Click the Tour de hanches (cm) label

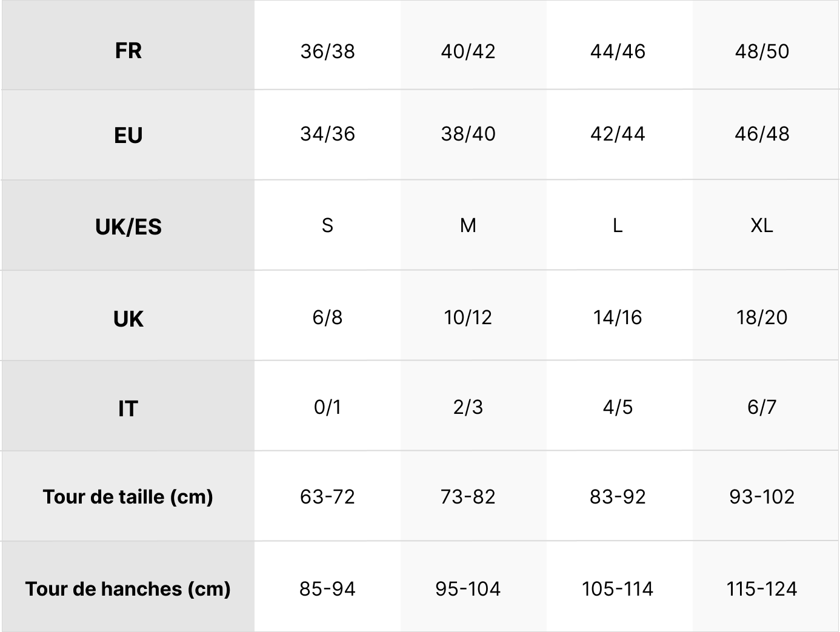(128, 589)
